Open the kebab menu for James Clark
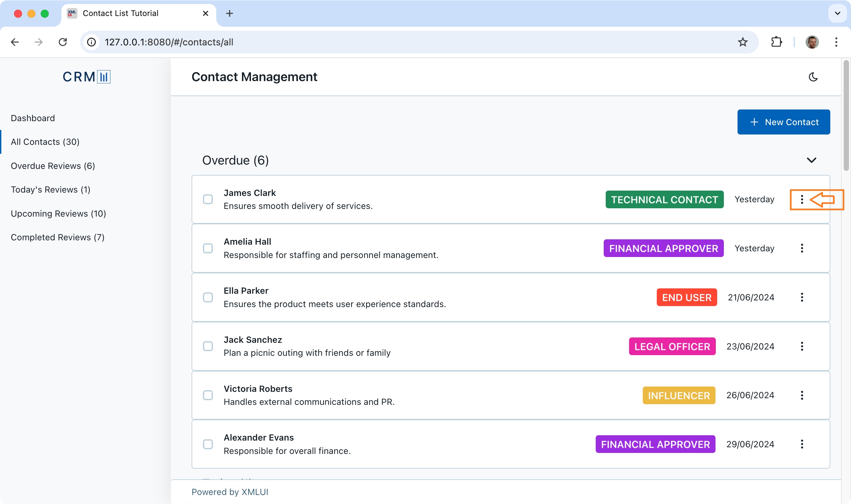The height and width of the screenshot is (504, 851). [802, 199]
